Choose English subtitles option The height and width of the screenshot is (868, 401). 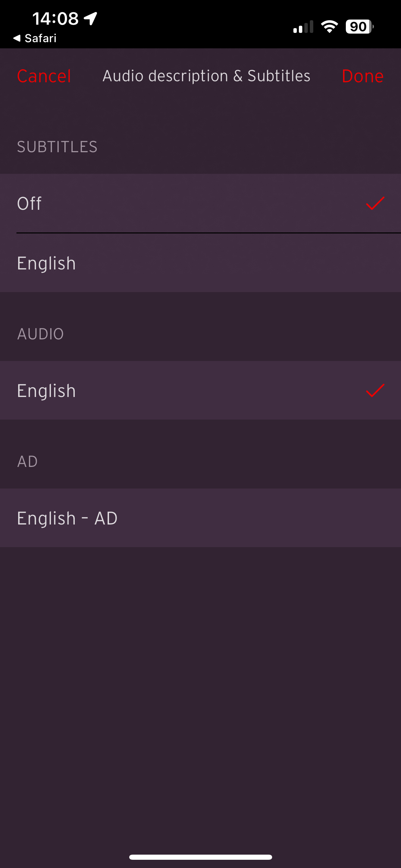point(200,263)
